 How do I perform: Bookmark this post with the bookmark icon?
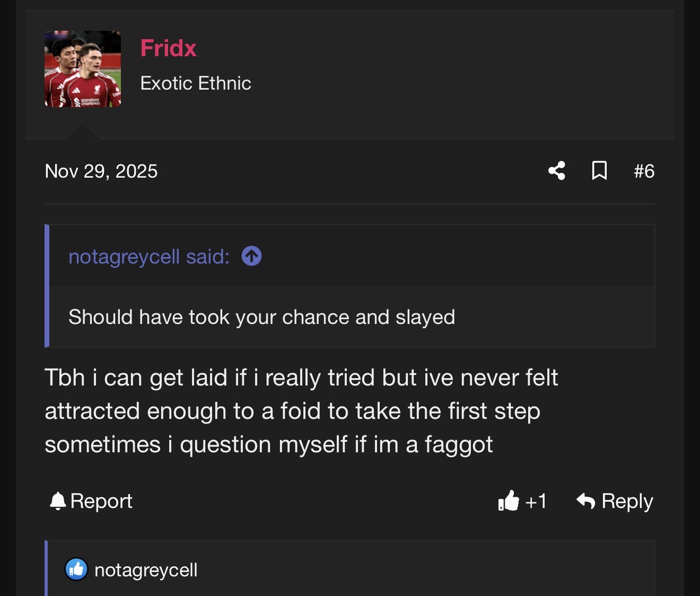click(599, 171)
